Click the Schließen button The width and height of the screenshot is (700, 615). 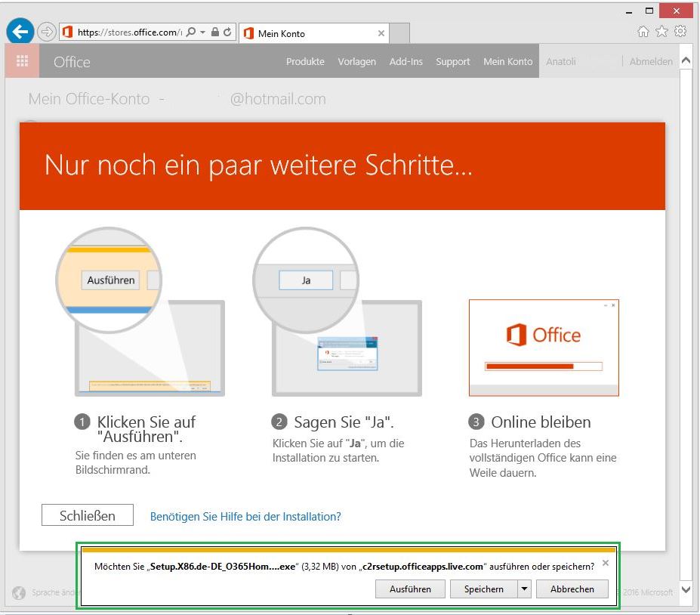87,515
